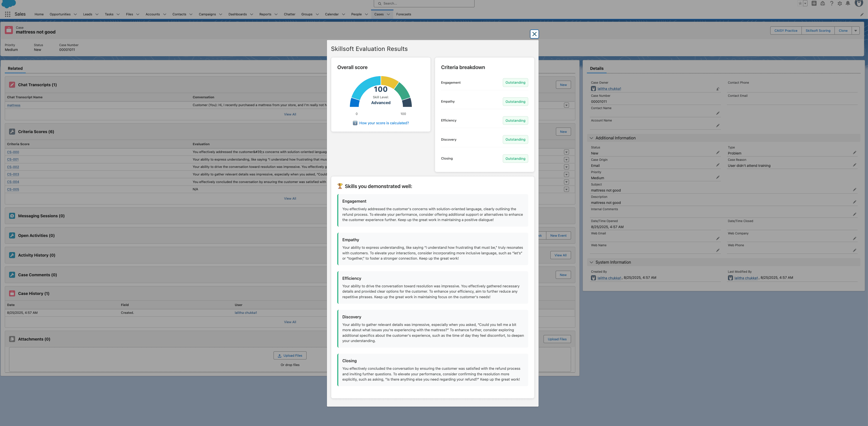Image resolution: width=868 pixels, height=426 pixels.
Task: Click the navigation bar edit pencil
Action: tap(862, 15)
